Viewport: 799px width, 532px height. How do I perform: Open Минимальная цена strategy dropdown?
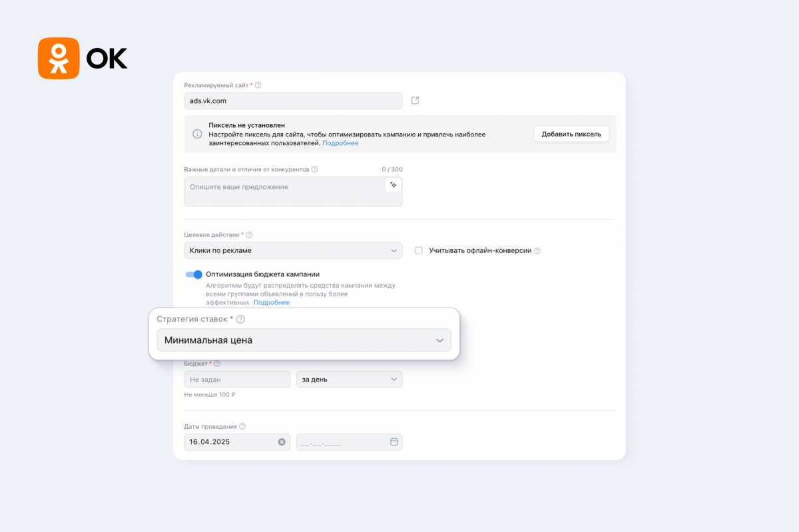coord(304,340)
